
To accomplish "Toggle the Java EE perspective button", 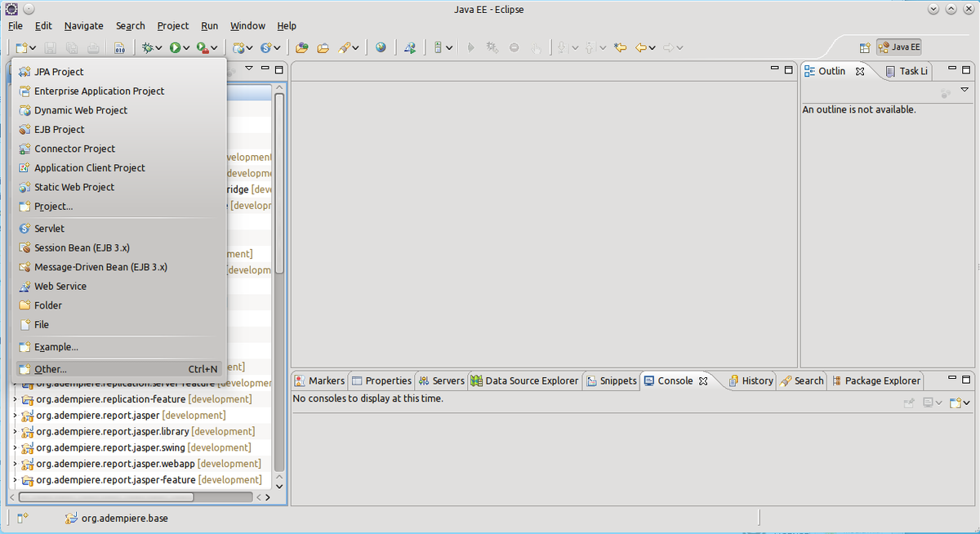I will pyautogui.click(x=898, y=47).
